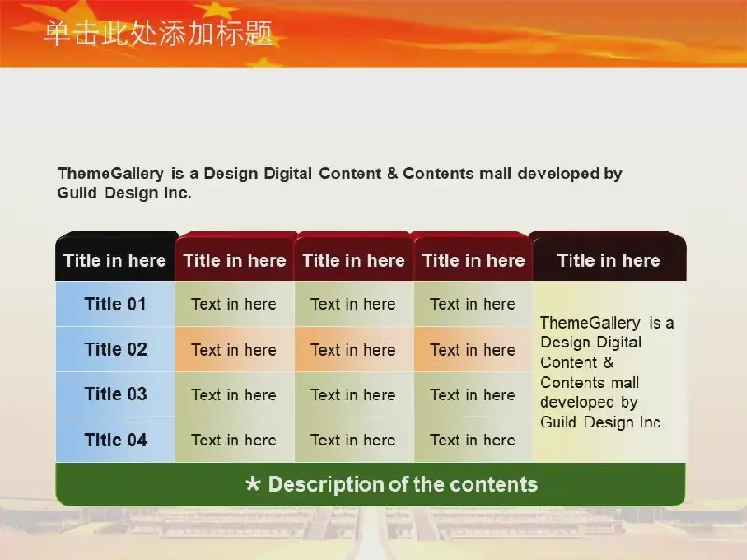747x560 pixels.
Task: Click the ThemeGallery paragraph inside the table's last column
Action: (607, 372)
